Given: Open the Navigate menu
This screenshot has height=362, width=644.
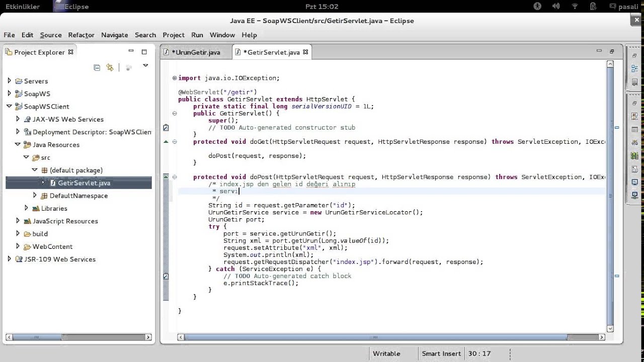Looking at the screenshot, I should pos(114,35).
